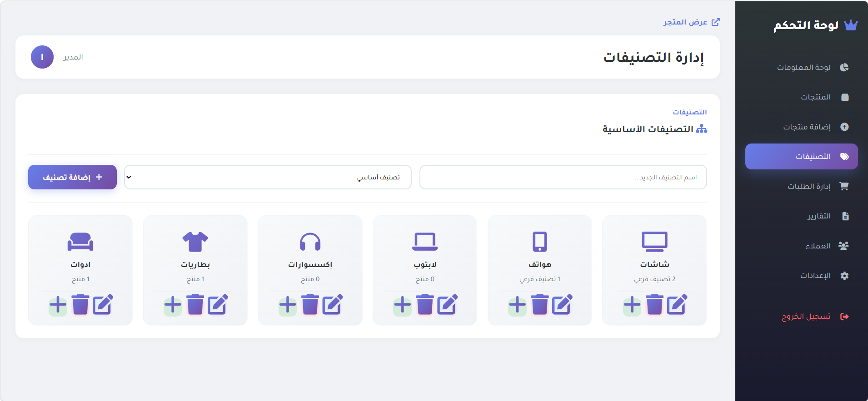Click 0 منتج text under لابتوب

425,279
